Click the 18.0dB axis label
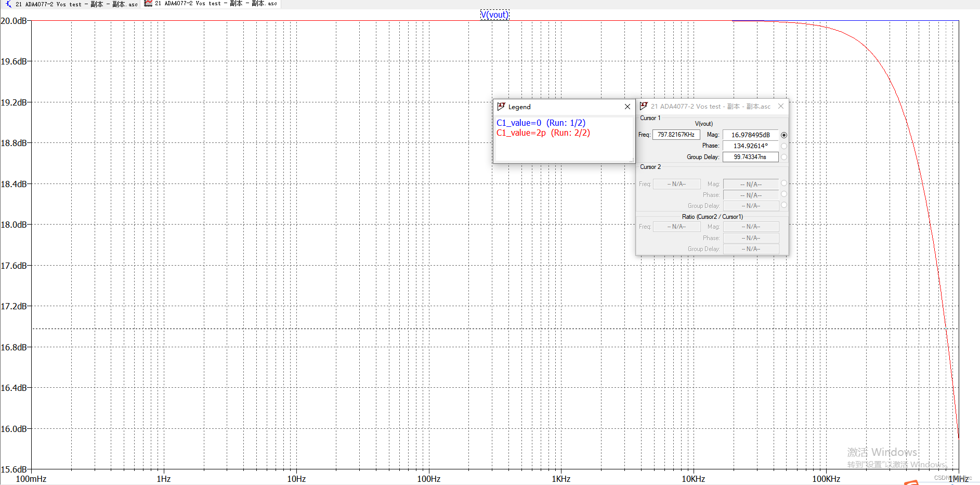980x485 pixels. (x=14, y=225)
